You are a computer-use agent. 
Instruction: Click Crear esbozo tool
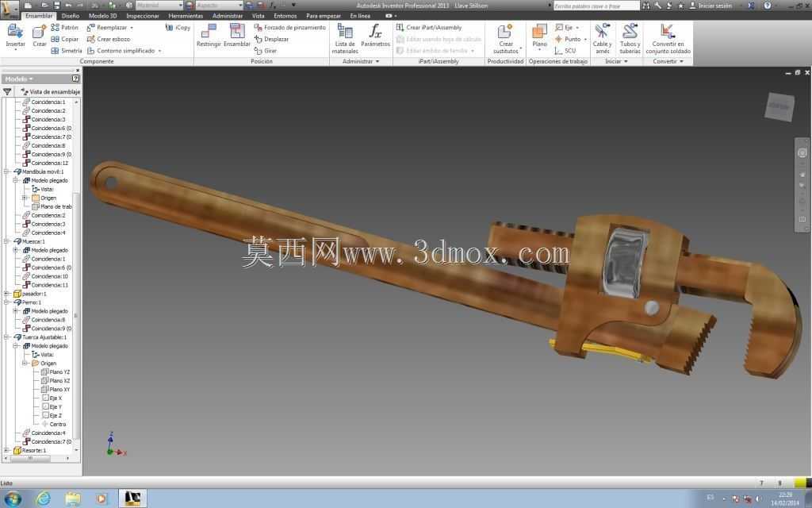pyautogui.click(x=109, y=39)
